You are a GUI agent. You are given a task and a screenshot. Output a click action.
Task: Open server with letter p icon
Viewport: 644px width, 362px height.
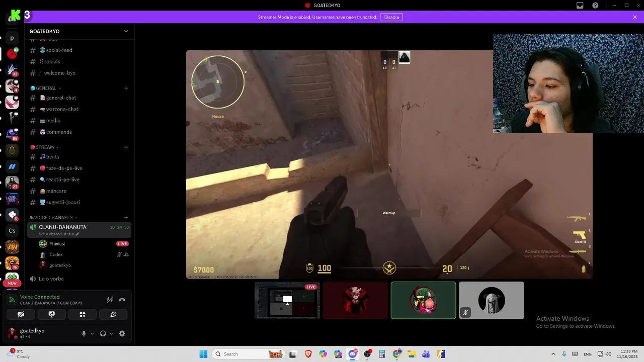point(12,38)
